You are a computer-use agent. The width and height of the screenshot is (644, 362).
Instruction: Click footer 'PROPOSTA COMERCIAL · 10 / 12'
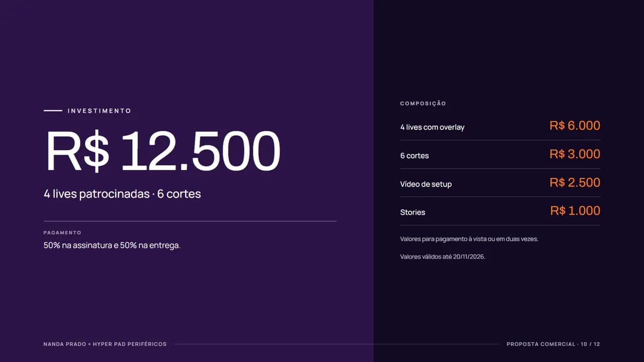(x=553, y=344)
